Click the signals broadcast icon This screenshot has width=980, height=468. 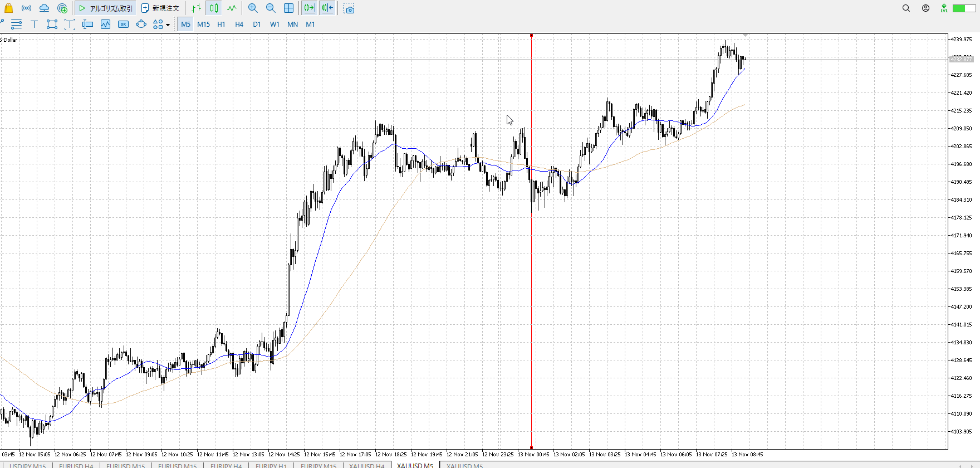pyautogui.click(x=26, y=8)
